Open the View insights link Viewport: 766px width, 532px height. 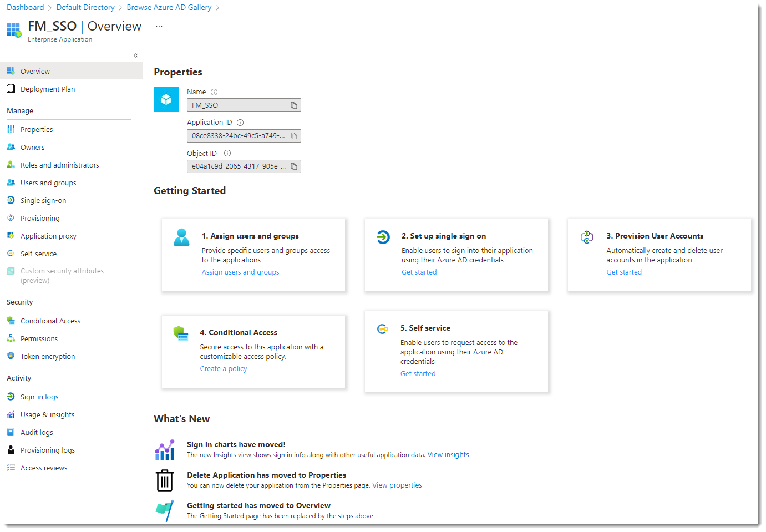(x=448, y=455)
